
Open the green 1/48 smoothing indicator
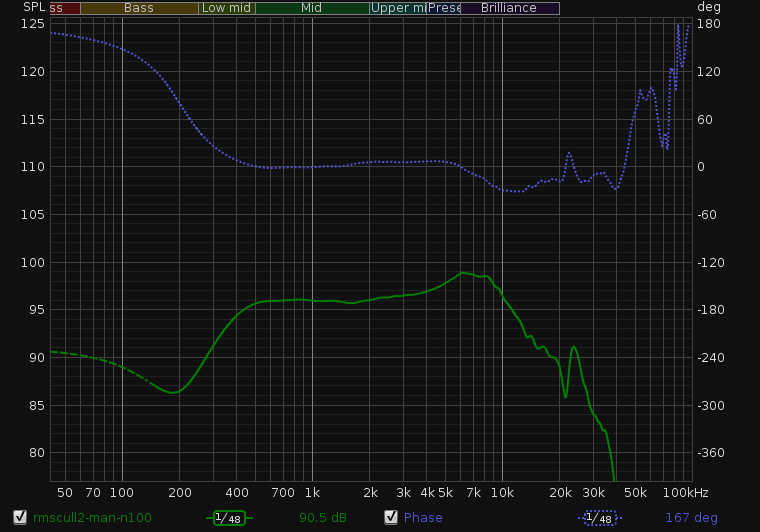tap(229, 518)
